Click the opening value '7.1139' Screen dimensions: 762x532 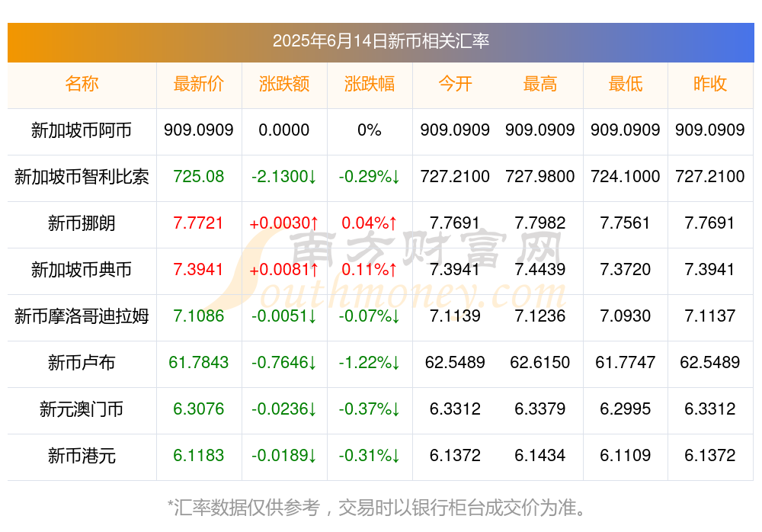(455, 316)
